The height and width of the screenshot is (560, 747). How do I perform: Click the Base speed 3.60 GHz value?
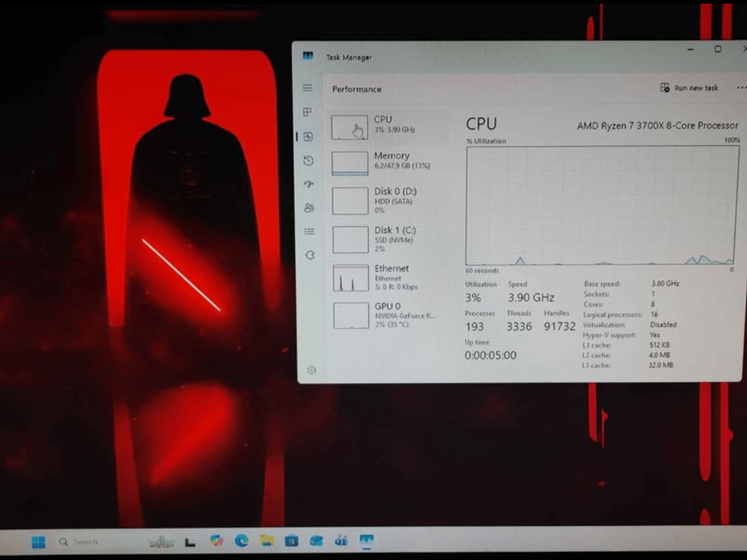[x=665, y=283]
